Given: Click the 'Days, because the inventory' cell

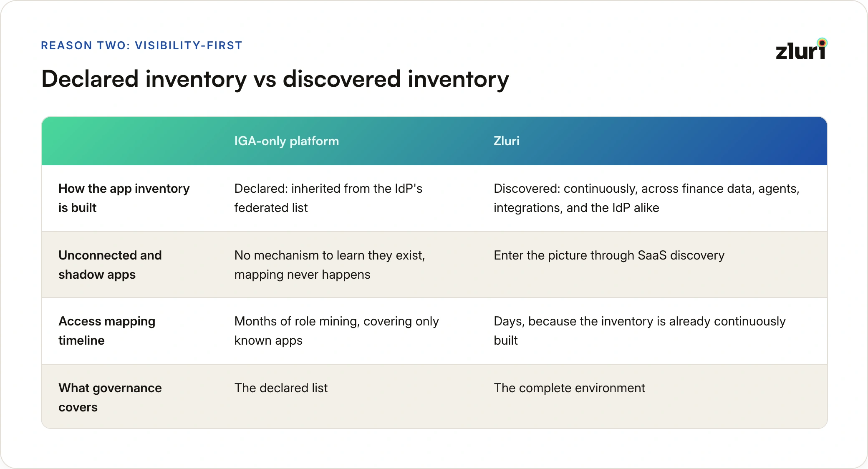Looking at the screenshot, I should coord(639,331).
